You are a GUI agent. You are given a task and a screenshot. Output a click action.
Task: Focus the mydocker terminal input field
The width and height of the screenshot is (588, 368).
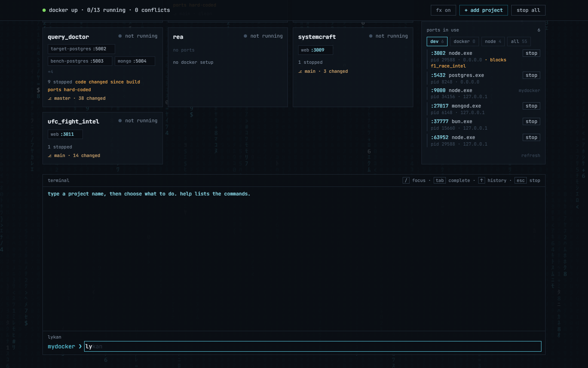pos(313,346)
